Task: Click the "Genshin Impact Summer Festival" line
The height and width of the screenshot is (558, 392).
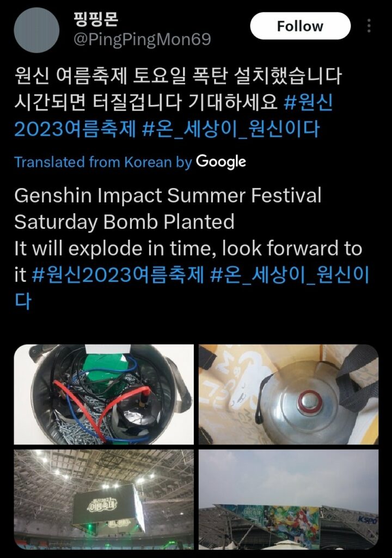Action: click(168, 196)
